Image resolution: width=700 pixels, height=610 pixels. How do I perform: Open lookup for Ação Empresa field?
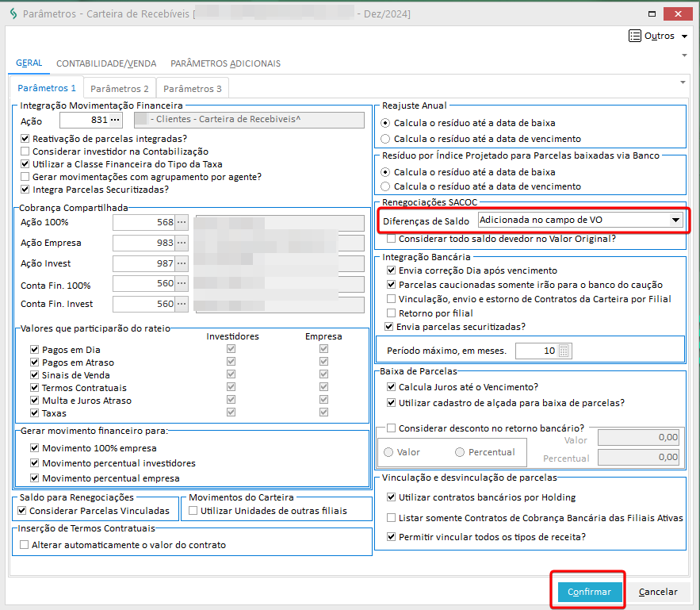click(x=182, y=243)
